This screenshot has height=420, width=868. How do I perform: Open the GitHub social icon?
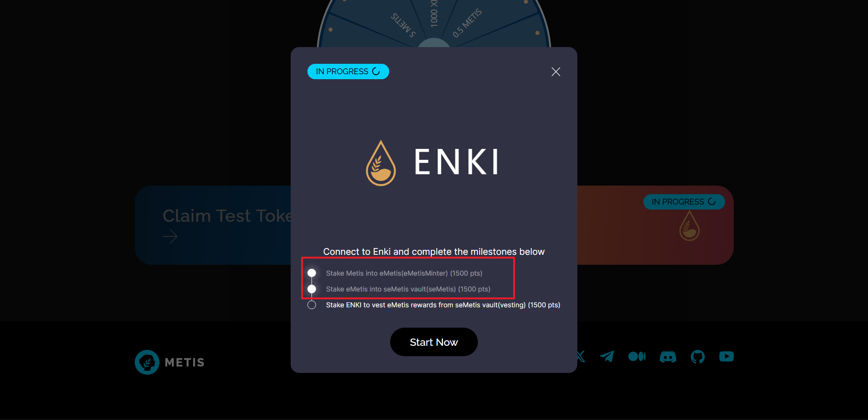click(x=698, y=357)
